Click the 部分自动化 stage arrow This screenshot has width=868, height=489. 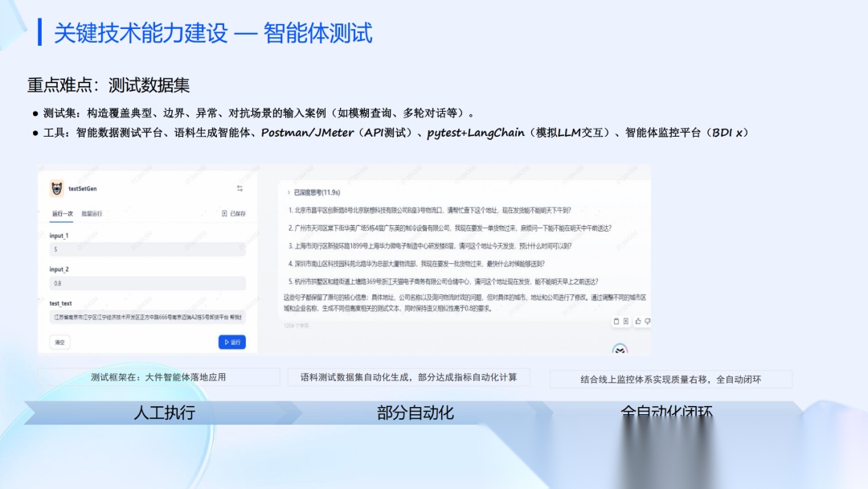[x=416, y=413]
